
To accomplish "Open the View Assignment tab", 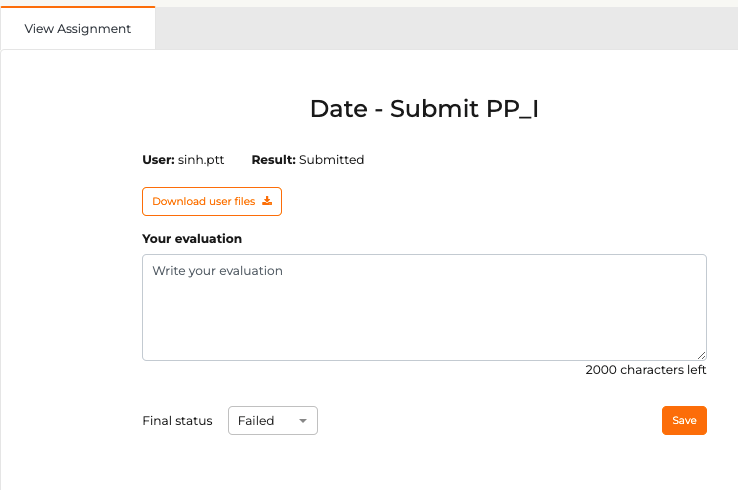I will pyautogui.click(x=78, y=28).
